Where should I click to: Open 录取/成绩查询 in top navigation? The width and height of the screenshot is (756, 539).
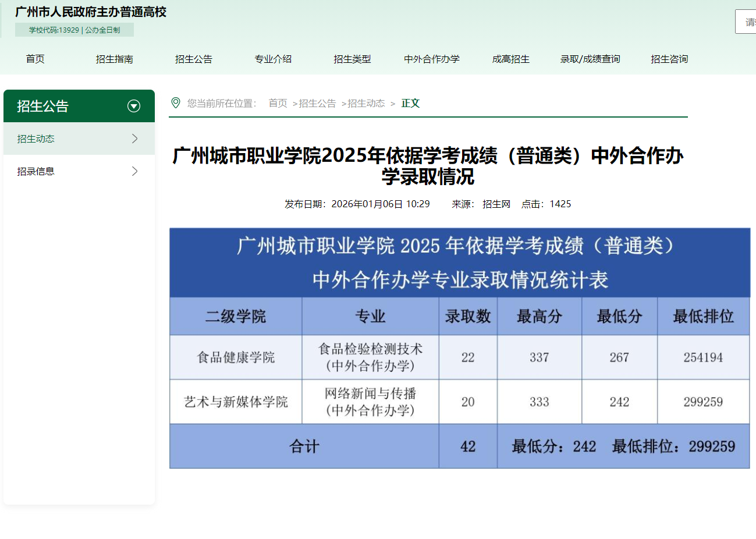tap(590, 59)
